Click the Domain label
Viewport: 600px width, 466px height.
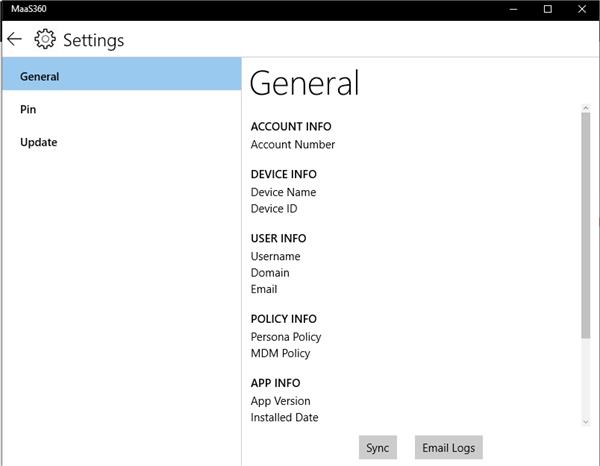(x=270, y=273)
